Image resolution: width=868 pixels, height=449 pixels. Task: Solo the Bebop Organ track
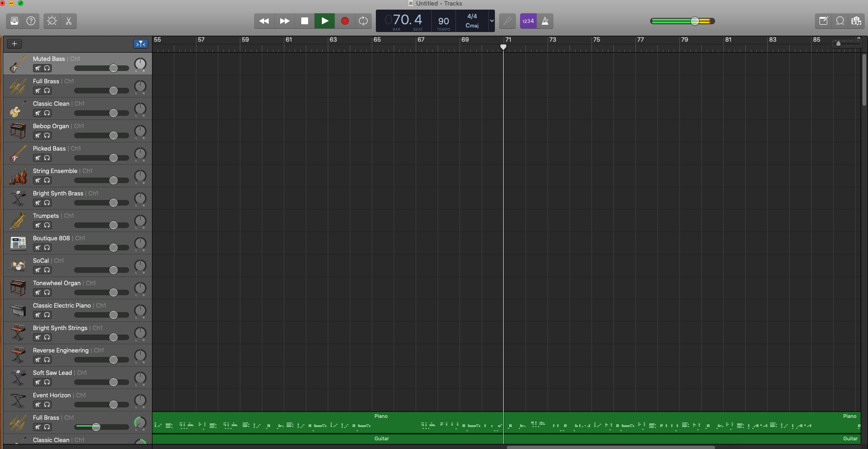pyautogui.click(x=47, y=135)
